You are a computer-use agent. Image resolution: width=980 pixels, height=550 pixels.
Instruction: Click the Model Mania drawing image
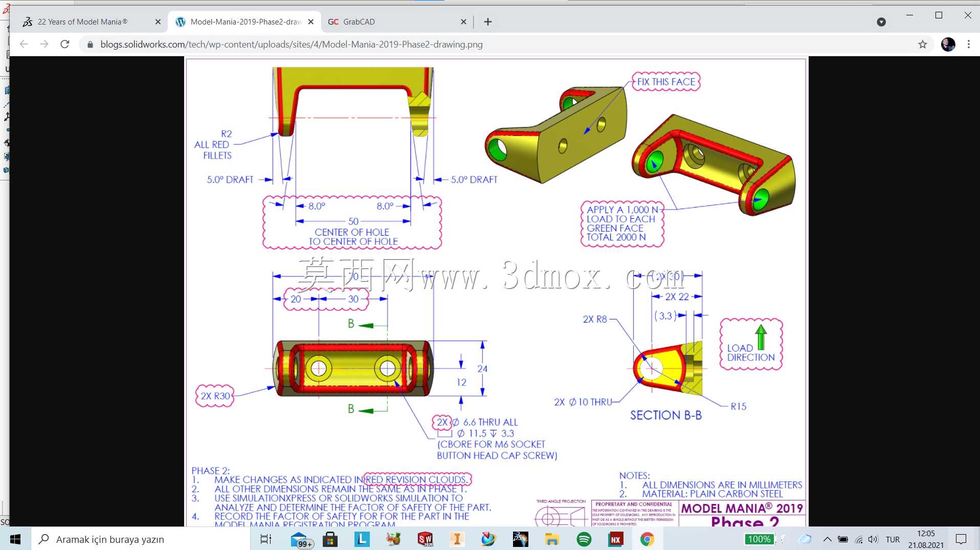(496, 291)
